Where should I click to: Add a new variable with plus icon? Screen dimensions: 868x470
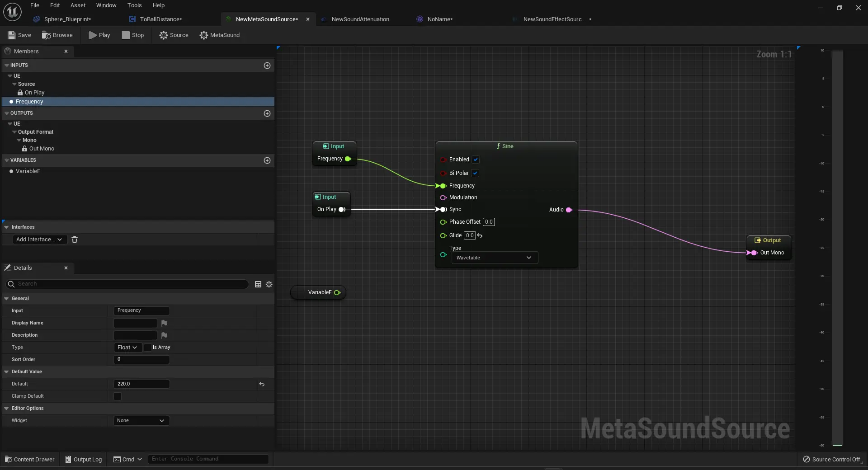(x=267, y=160)
